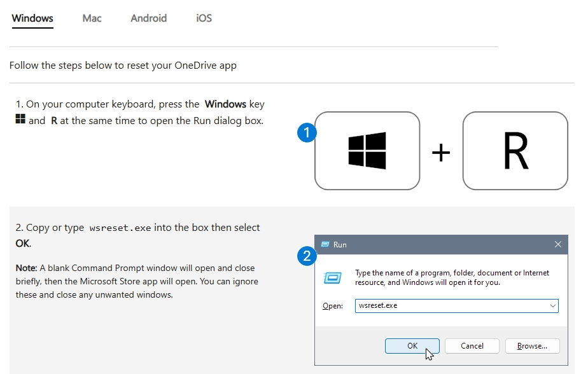Click the R key illustration
Viewport: 588px width, 374px height.
click(515, 151)
